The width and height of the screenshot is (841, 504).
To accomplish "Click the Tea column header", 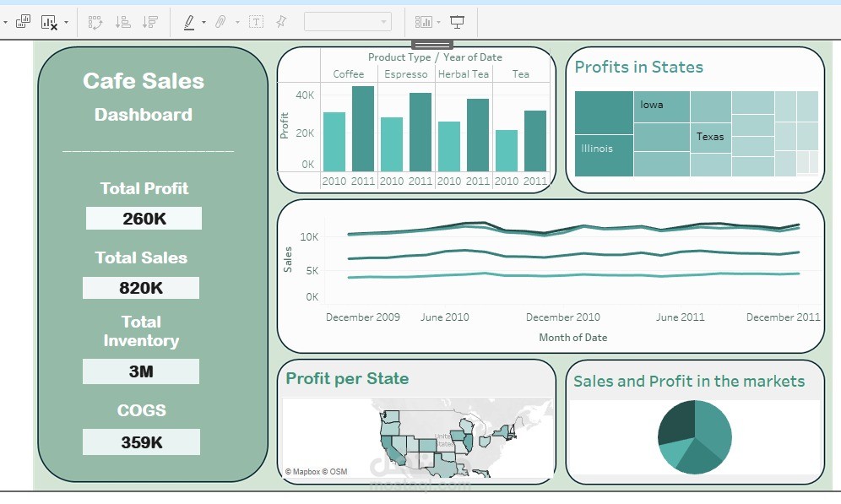I will (x=520, y=74).
